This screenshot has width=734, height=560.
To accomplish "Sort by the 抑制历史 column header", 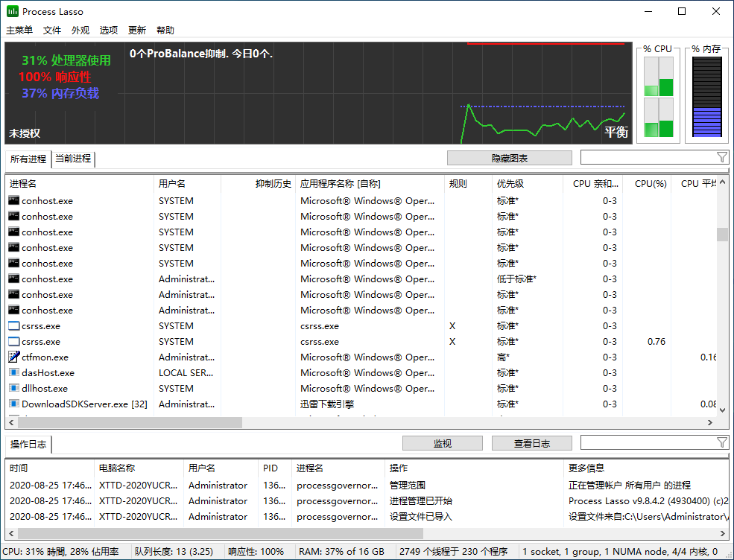I will pos(259,184).
